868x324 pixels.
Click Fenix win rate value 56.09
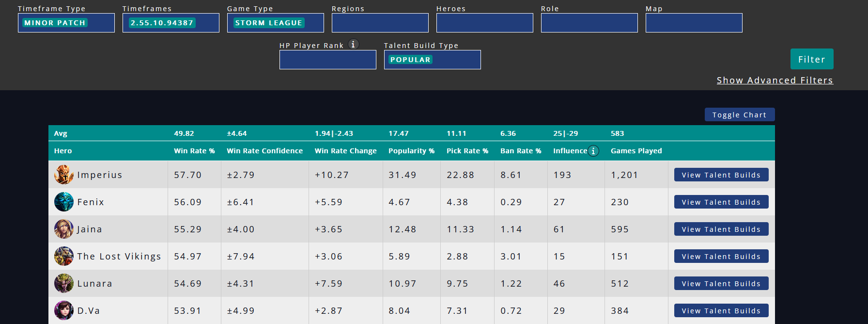pos(188,202)
